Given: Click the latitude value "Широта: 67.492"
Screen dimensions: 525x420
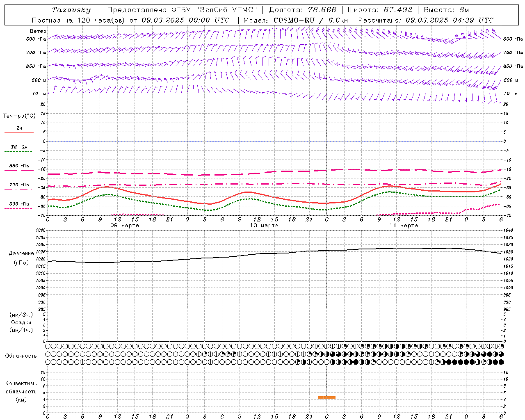Looking at the screenshot, I should pyautogui.click(x=380, y=10).
